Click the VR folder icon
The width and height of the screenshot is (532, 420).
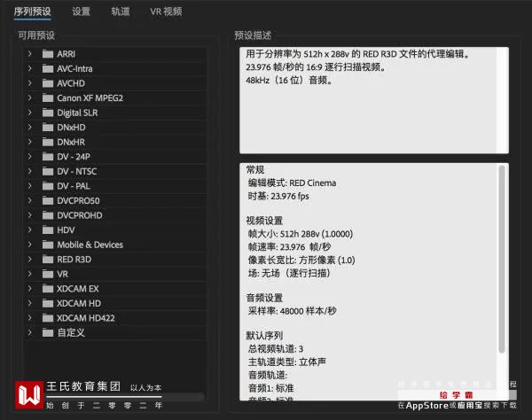point(48,274)
